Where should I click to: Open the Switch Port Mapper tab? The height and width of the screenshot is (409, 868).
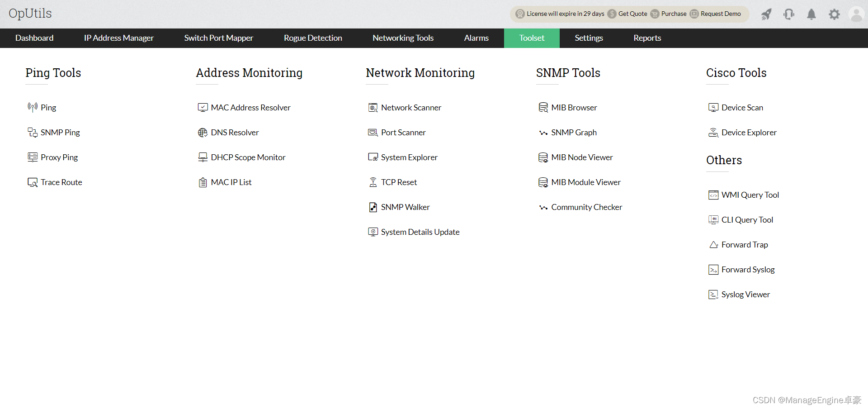click(219, 38)
